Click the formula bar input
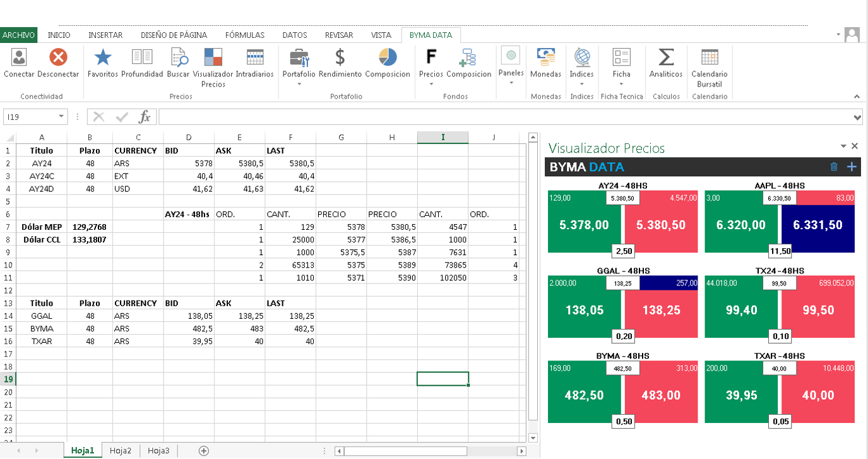Screen dimensions: 868x459 click(x=504, y=117)
